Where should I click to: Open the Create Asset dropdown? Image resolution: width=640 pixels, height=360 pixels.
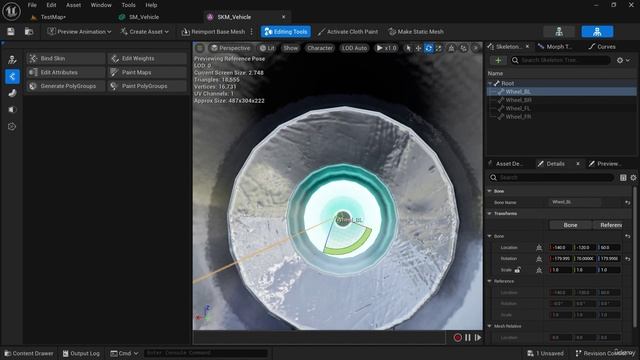click(144, 31)
